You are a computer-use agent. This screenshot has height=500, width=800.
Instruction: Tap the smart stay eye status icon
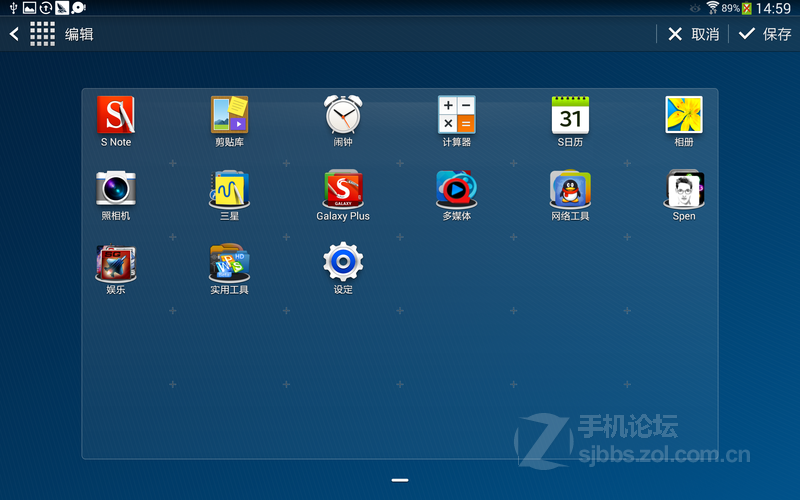click(x=695, y=8)
